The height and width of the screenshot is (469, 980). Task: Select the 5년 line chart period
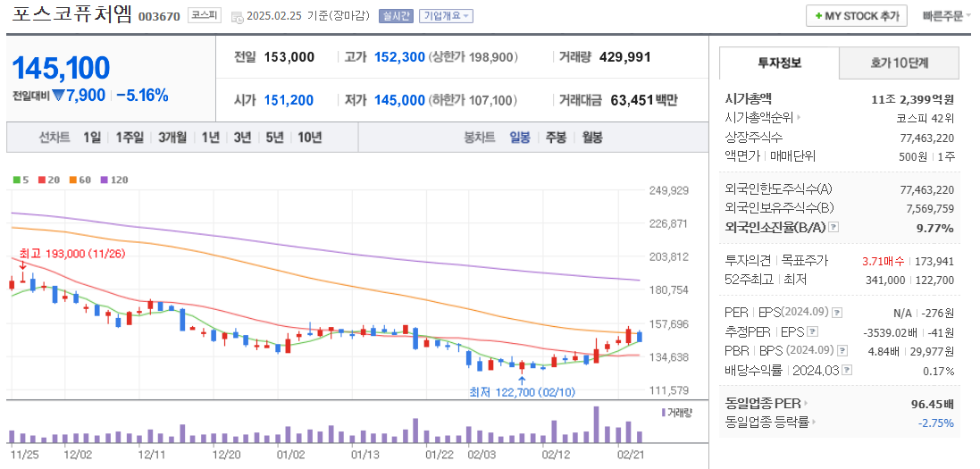(x=274, y=138)
